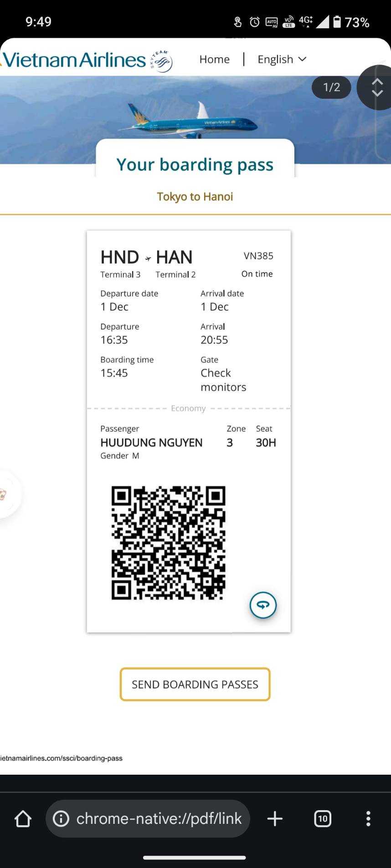This screenshot has width=391, height=868.
Task: Open a new tab with plus icon
Action: tap(275, 818)
